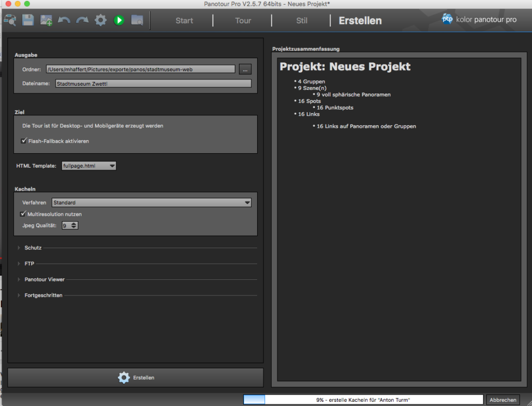Redo the last undone action
The height and width of the screenshot is (406, 532).
point(82,20)
